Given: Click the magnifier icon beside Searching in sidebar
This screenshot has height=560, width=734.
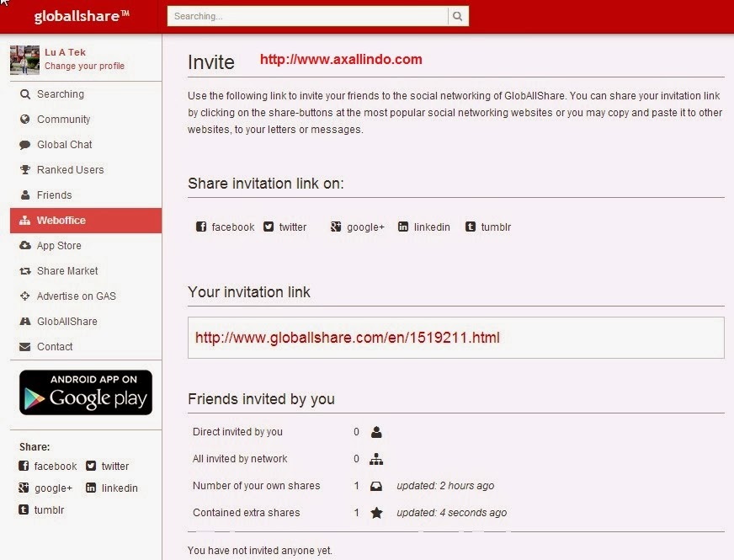Looking at the screenshot, I should (24, 94).
